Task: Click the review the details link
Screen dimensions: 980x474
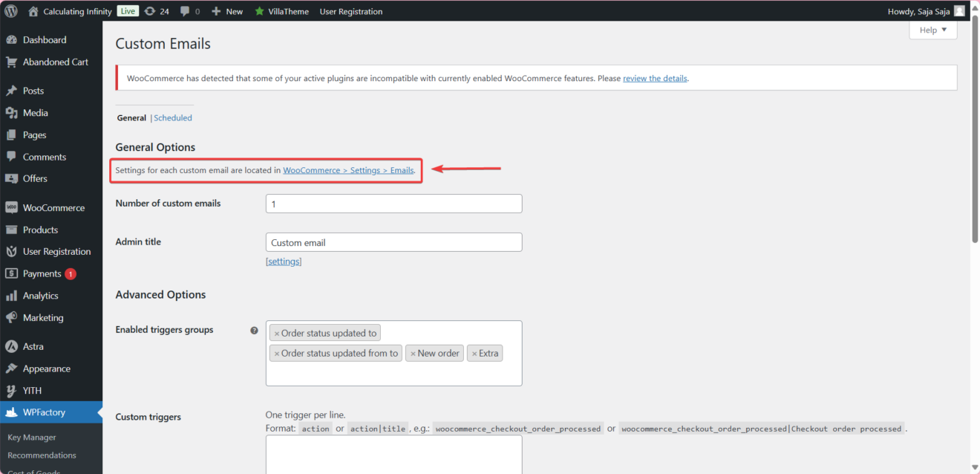Action: click(654, 78)
